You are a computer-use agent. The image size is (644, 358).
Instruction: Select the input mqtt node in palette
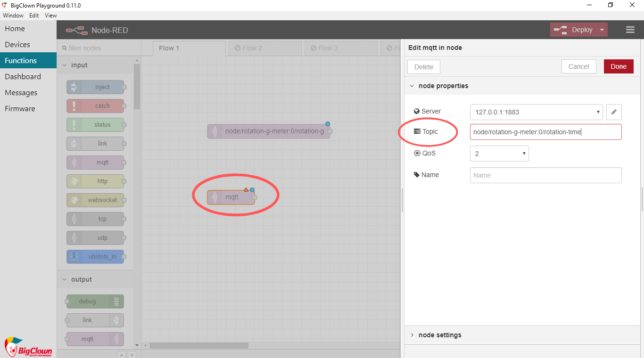(x=95, y=163)
